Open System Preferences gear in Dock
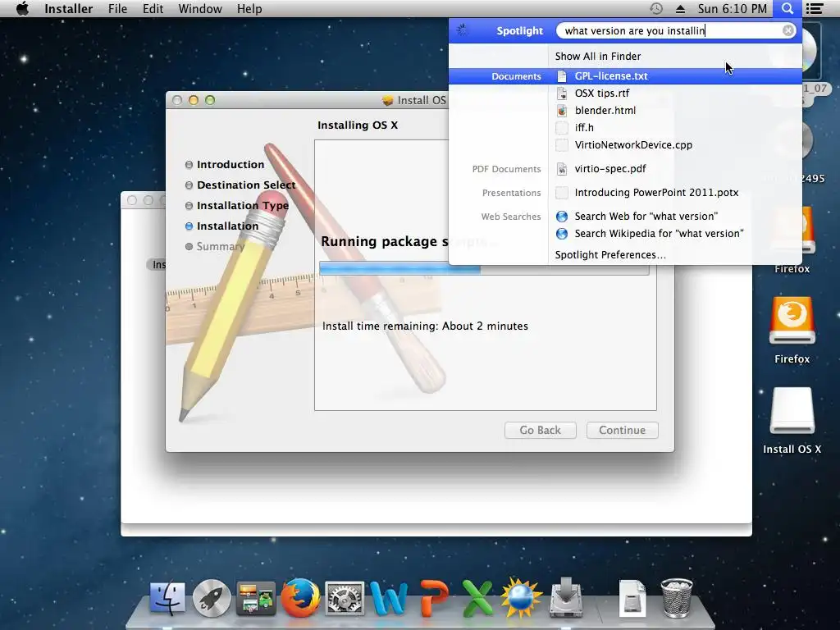 [345, 598]
